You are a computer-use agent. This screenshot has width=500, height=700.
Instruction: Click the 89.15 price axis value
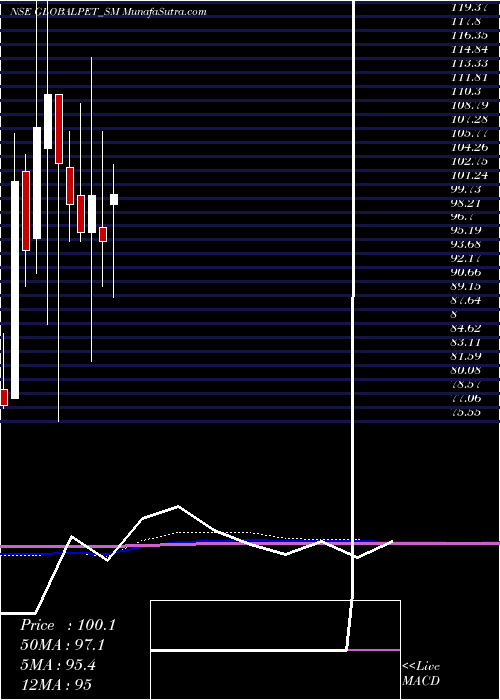coord(467,287)
